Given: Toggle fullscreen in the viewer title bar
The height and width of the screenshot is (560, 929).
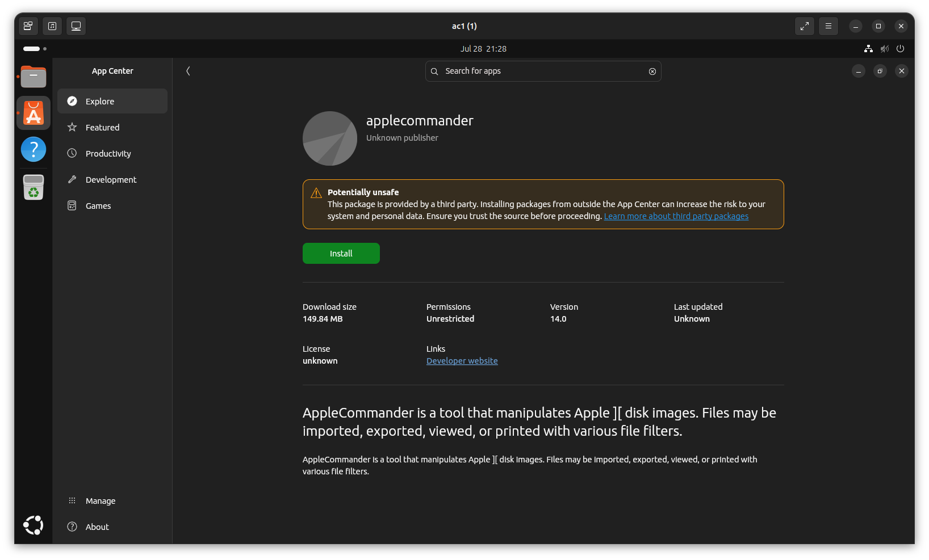Looking at the screenshot, I should click(805, 26).
